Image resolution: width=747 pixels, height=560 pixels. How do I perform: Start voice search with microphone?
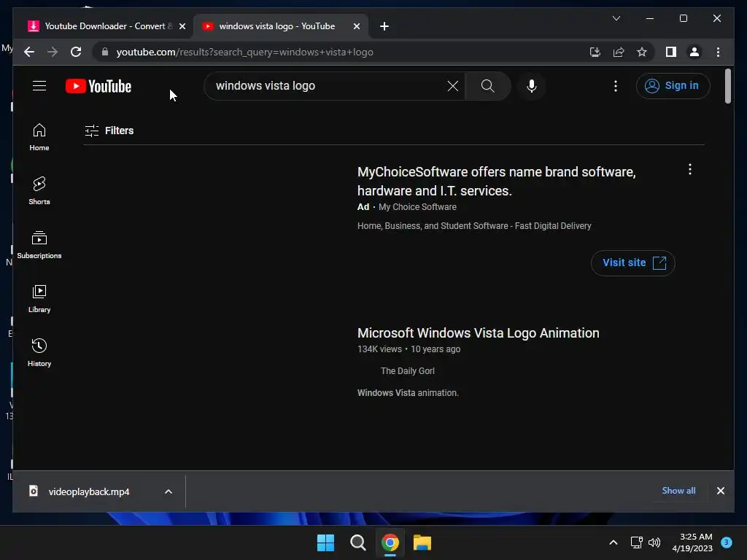click(532, 86)
